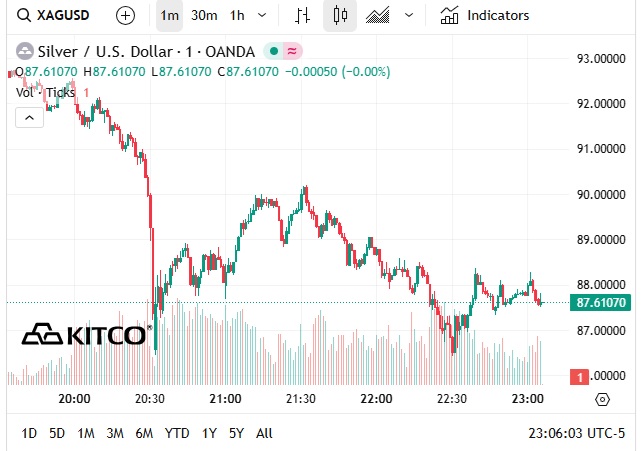Expand the time interval dropdown arrow
641x451 pixels.
[262, 16]
